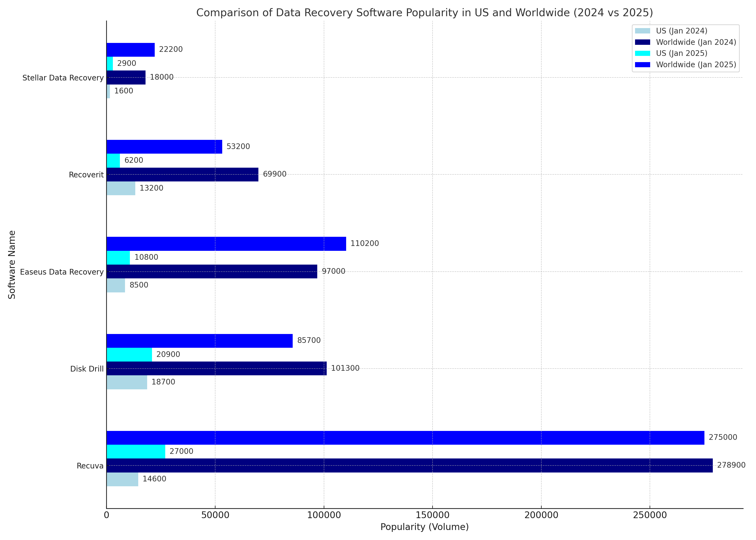Click the x-axis tick label '200000'

[541, 516]
